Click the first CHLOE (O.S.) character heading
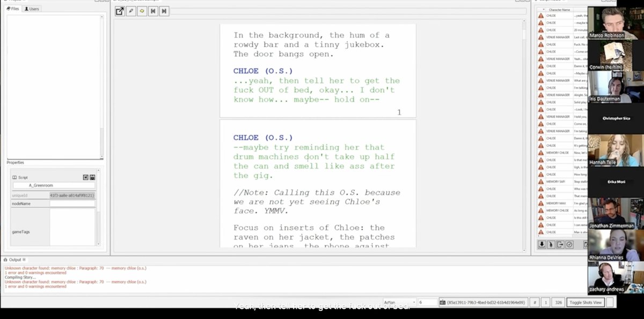This screenshot has width=644, height=319. (263, 71)
